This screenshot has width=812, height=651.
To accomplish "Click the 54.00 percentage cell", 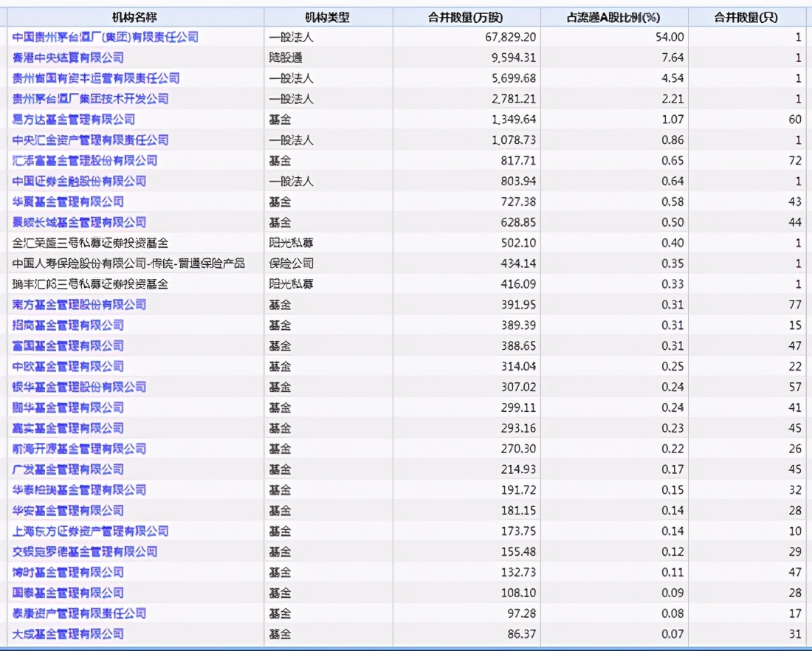I will 669,38.
